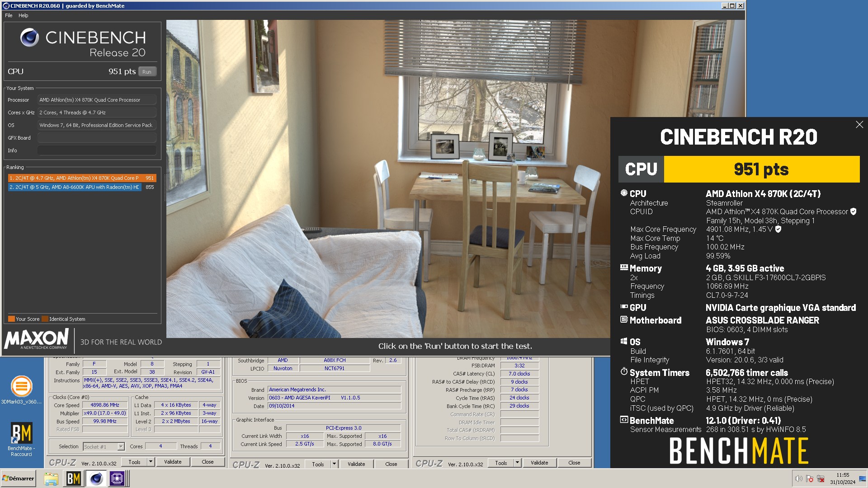Image resolution: width=868 pixels, height=488 pixels.
Task: Click the FSB:DRAM value 3:32
Action: (x=519, y=366)
